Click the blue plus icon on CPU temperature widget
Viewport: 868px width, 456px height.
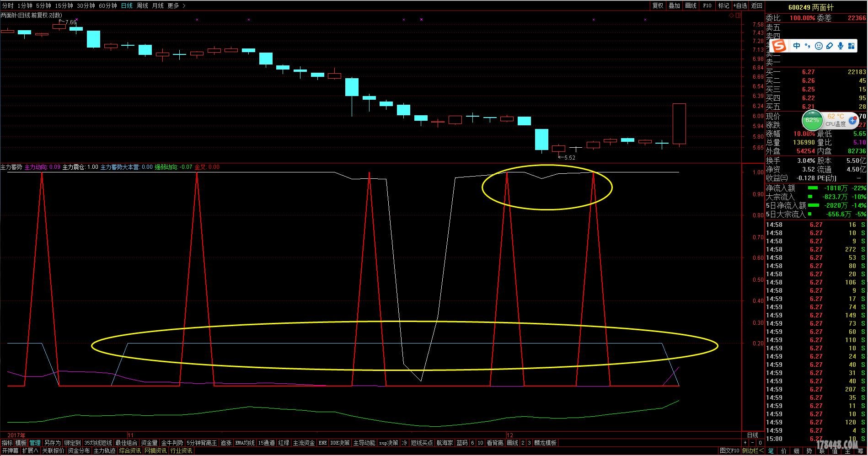pyautogui.click(x=852, y=121)
